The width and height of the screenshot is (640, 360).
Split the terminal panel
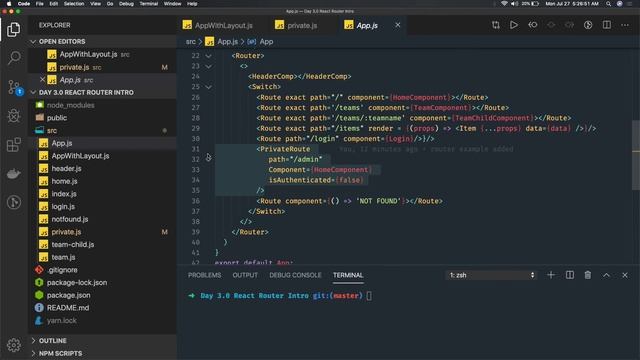570,275
